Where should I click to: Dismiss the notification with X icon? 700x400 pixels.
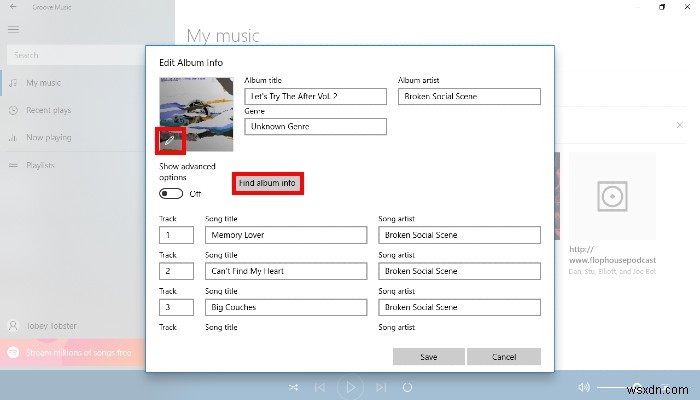coord(679,125)
